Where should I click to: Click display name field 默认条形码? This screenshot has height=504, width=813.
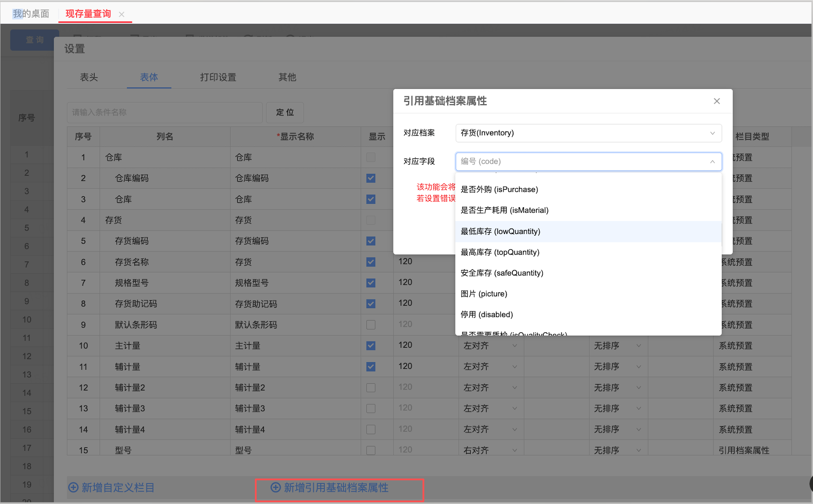coord(295,325)
